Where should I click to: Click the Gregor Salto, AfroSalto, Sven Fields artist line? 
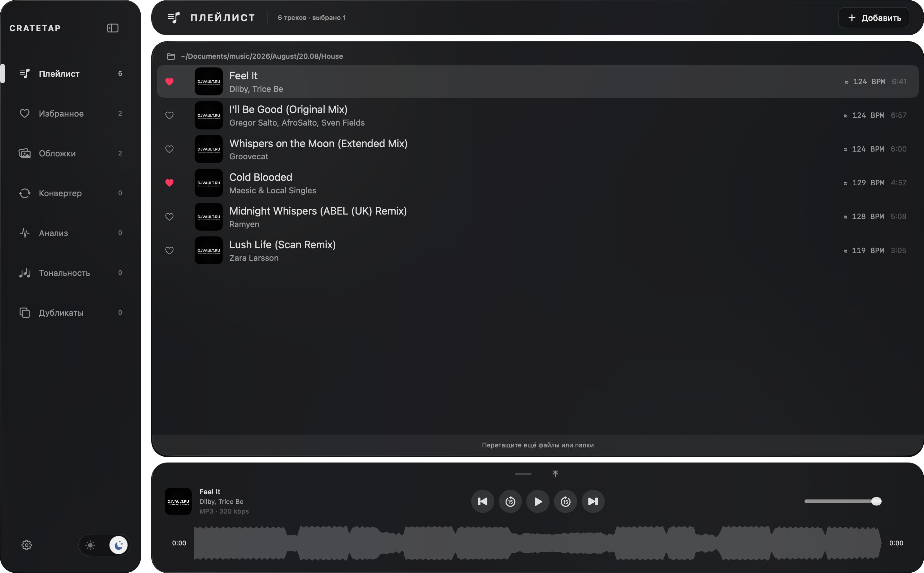(x=297, y=123)
